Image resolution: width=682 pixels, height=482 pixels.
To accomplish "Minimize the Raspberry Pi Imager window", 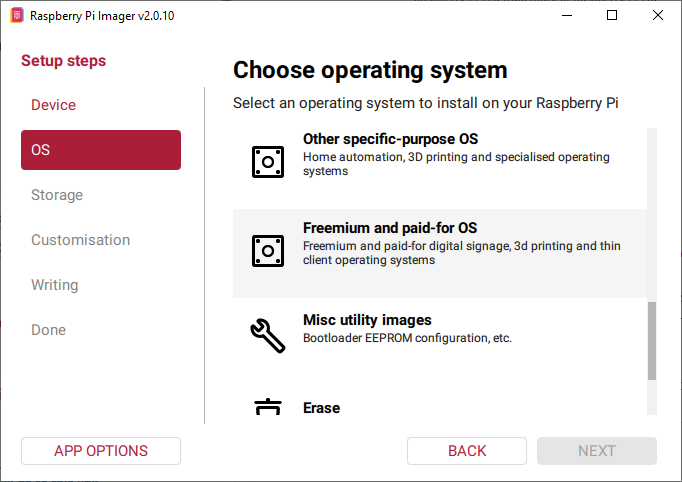I will [567, 15].
